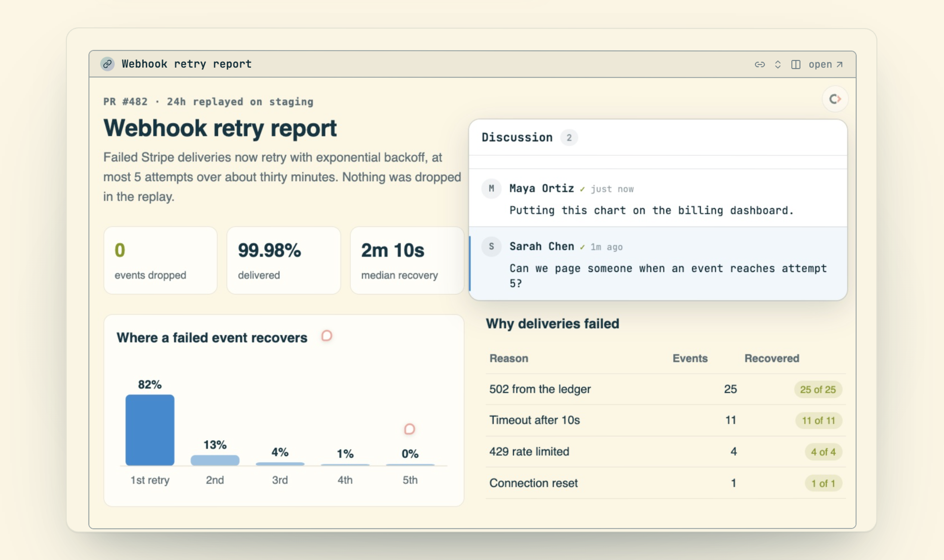The width and height of the screenshot is (944, 560).
Task: Click Sarah Chen's avatar S
Action: click(x=491, y=247)
